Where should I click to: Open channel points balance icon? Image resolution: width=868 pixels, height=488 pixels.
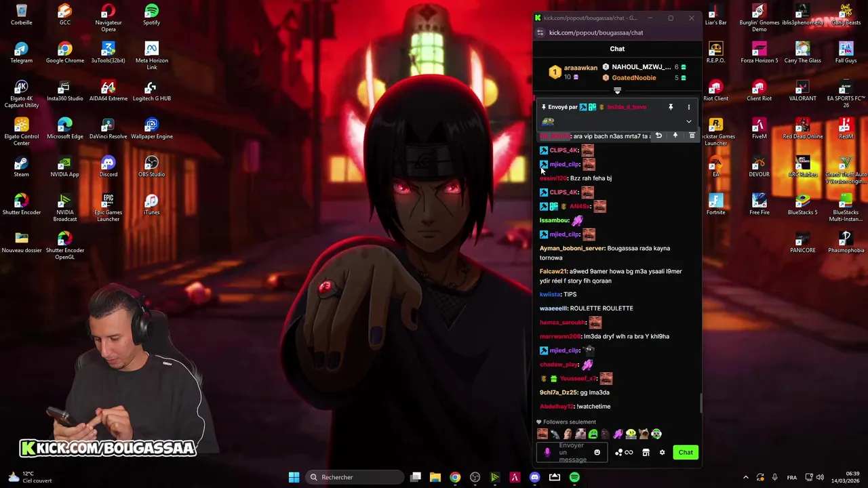pyautogui.click(x=624, y=452)
